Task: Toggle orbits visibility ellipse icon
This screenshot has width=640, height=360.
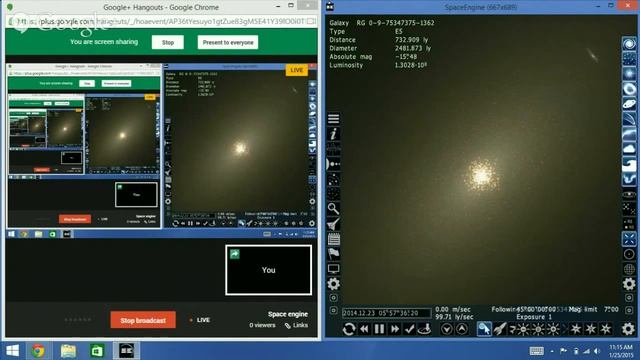Action: click(x=629, y=194)
